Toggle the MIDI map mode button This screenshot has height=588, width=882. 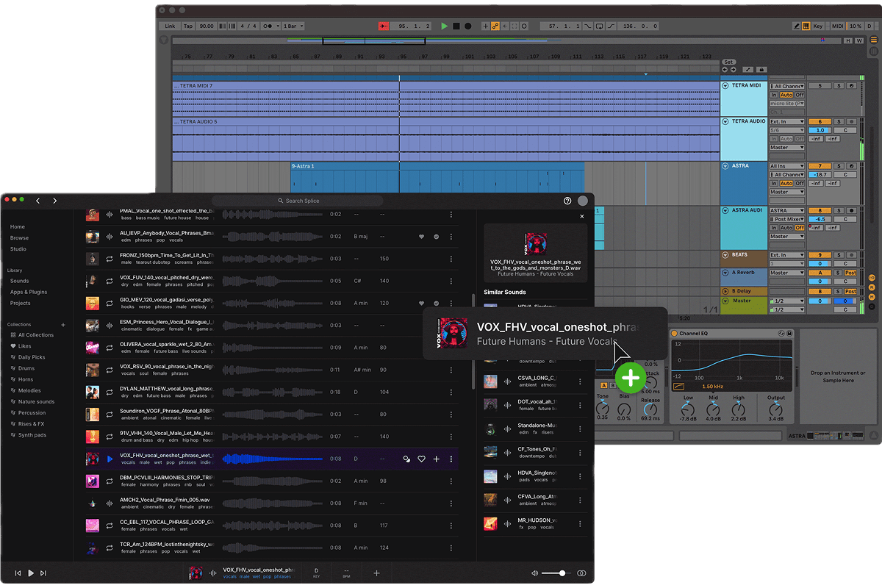pyautogui.click(x=836, y=26)
